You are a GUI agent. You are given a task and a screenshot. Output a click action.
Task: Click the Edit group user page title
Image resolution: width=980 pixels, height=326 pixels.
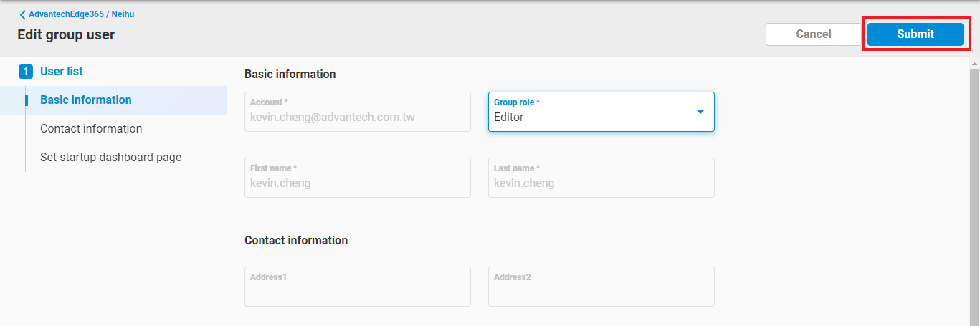click(66, 34)
